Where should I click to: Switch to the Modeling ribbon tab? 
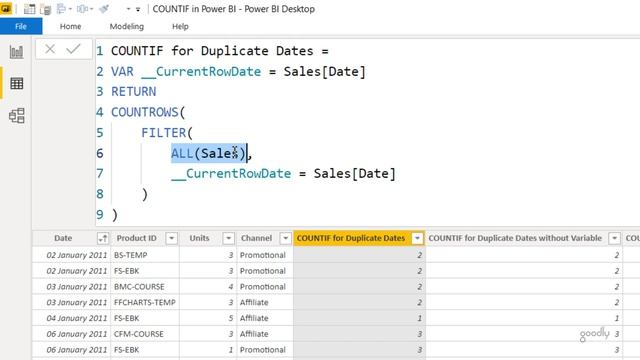click(127, 27)
